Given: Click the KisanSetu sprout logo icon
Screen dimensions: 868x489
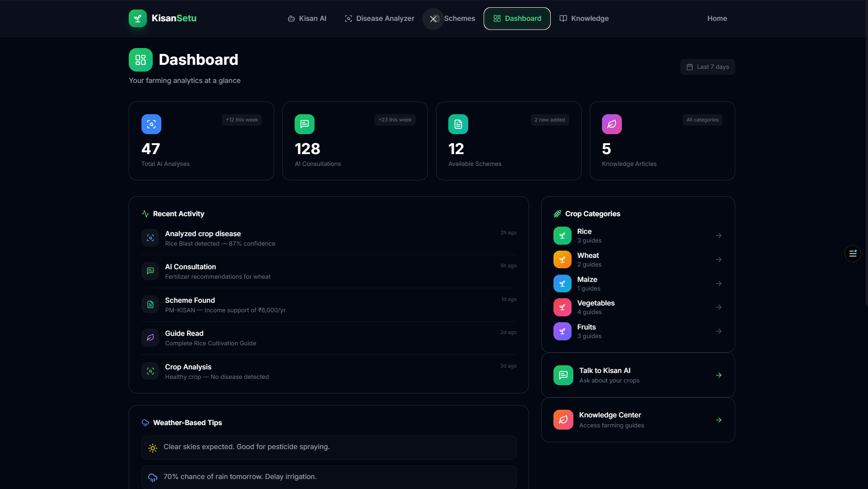Looking at the screenshot, I should coord(138,19).
